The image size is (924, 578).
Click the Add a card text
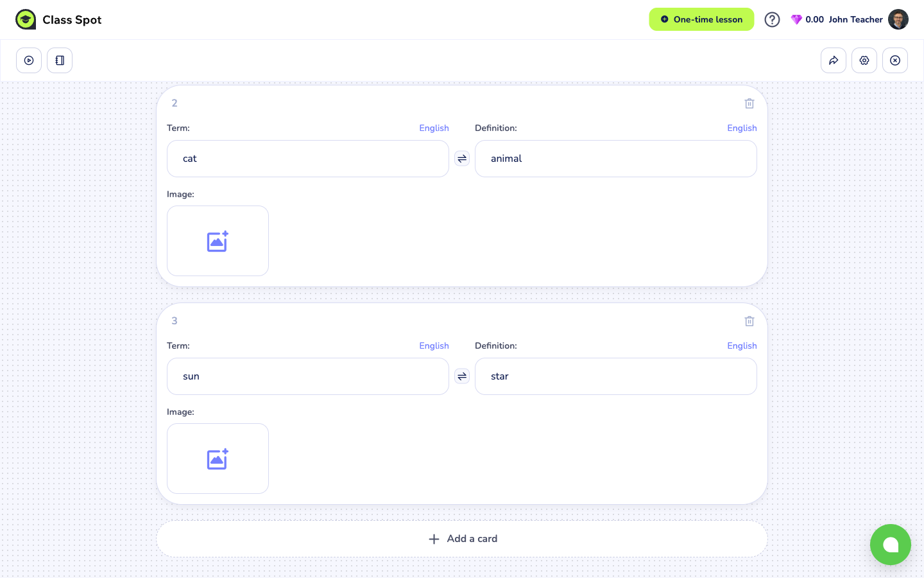(472, 539)
